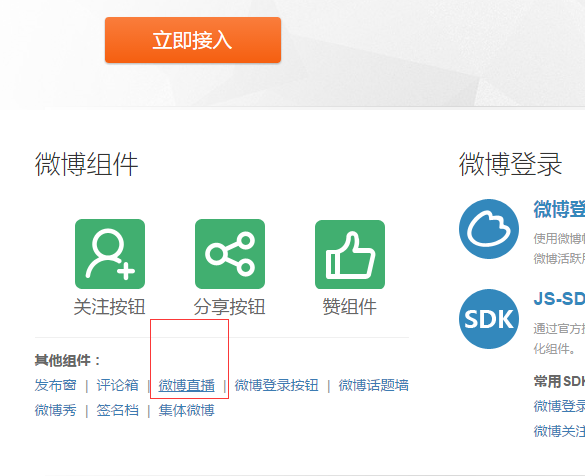Viewport: 585px width, 476px height.
Task: Click the 常用SDK label
Action: click(559, 381)
